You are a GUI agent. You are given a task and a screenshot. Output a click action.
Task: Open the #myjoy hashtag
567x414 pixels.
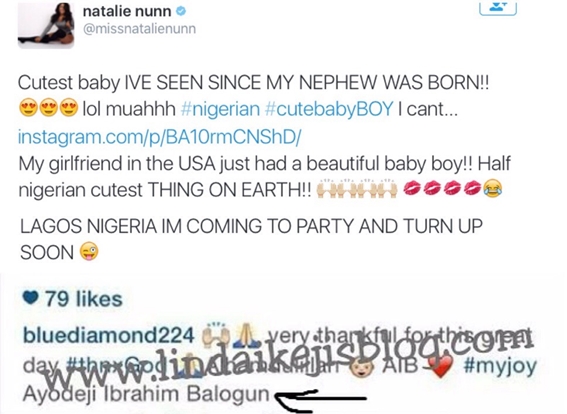tap(500, 366)
